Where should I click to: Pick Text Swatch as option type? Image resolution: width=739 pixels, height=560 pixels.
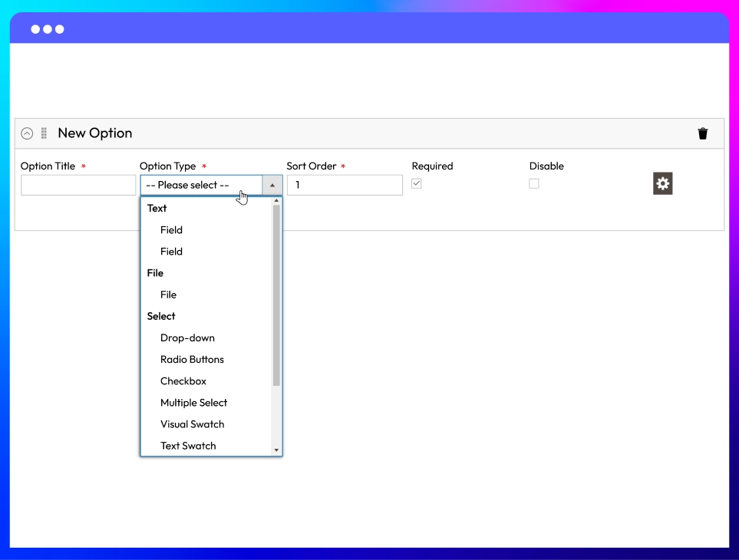pyautogui.click(x=188, y=446)
